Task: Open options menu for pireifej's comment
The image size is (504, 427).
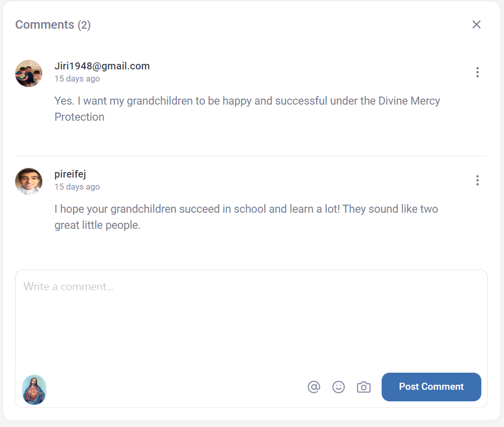Action: click(477, 181)
